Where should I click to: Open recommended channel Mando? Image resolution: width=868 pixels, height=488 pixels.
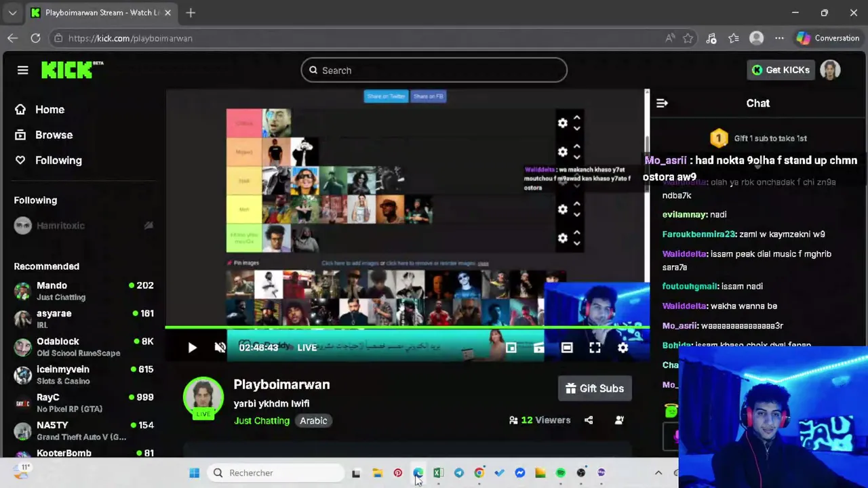click(83, 291)
